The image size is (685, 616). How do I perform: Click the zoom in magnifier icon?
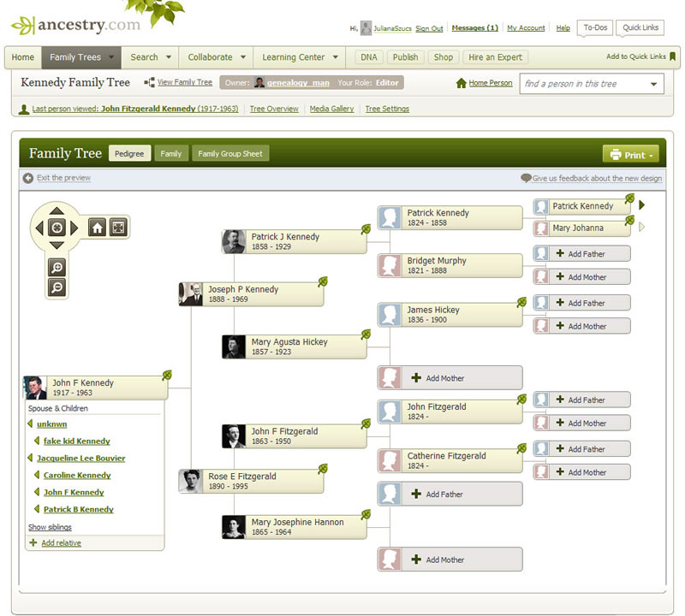pos(56,267)
